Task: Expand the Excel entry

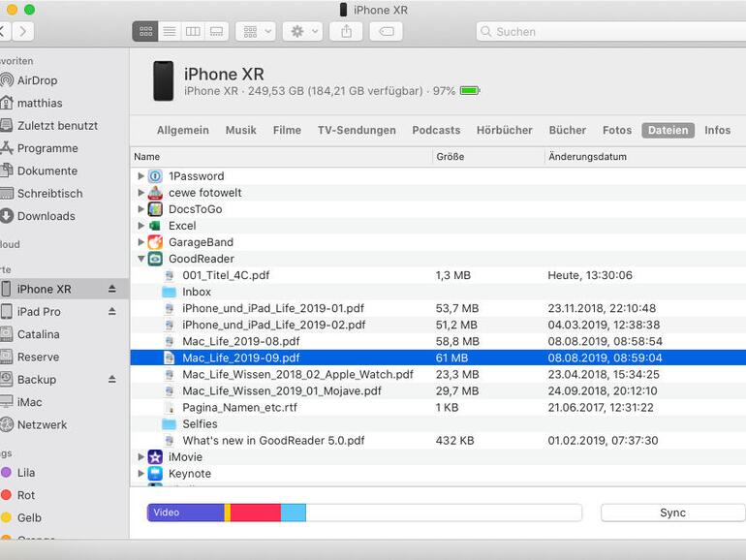Action: coord(140,226)
